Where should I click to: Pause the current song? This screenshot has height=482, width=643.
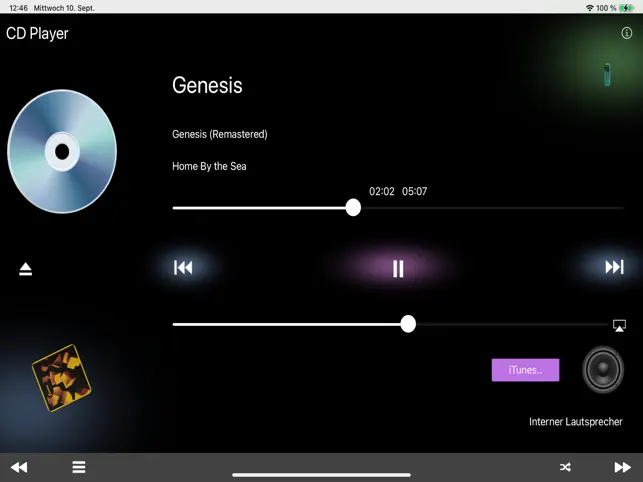[398, 269]
